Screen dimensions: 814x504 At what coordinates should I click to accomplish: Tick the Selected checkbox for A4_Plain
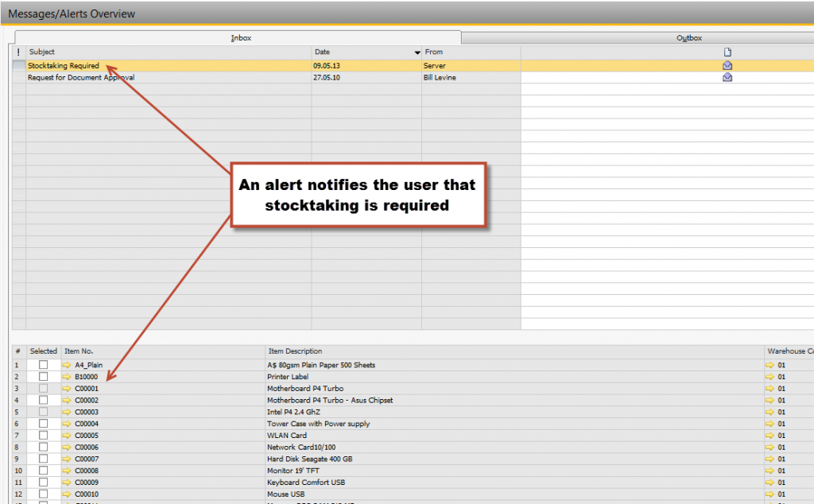coord(44,366)
